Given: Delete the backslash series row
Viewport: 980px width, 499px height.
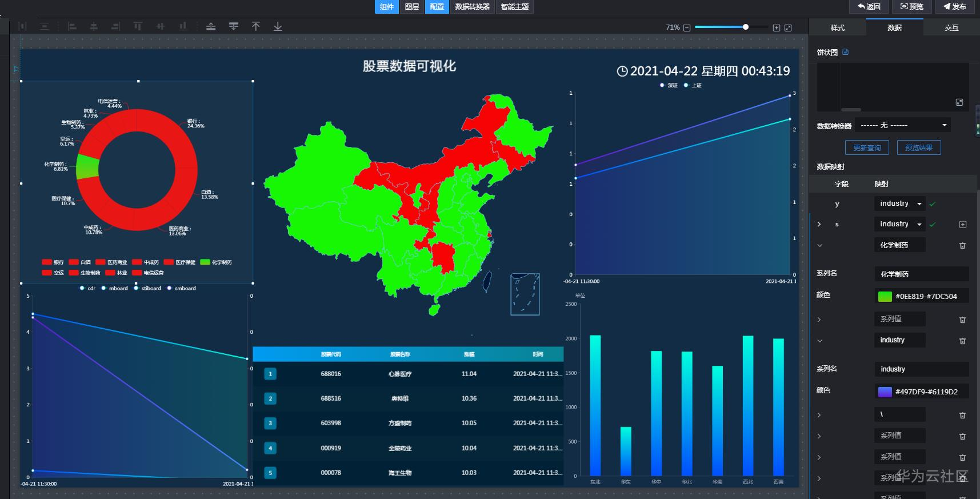Looking at the screenshot, I should coord(962,416).
